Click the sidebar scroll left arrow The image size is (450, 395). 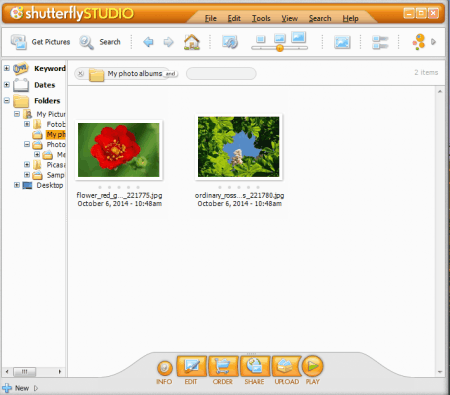tap(7, 371)
